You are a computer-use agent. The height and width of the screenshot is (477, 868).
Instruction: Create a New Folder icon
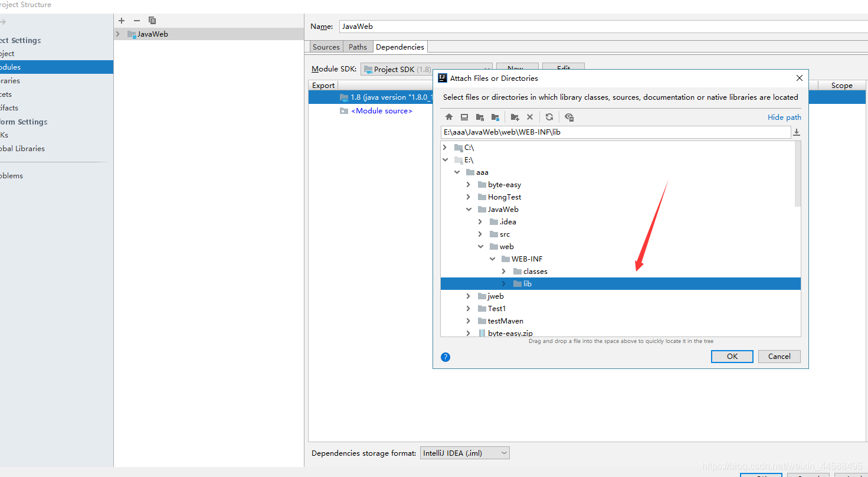coord(515,117)
